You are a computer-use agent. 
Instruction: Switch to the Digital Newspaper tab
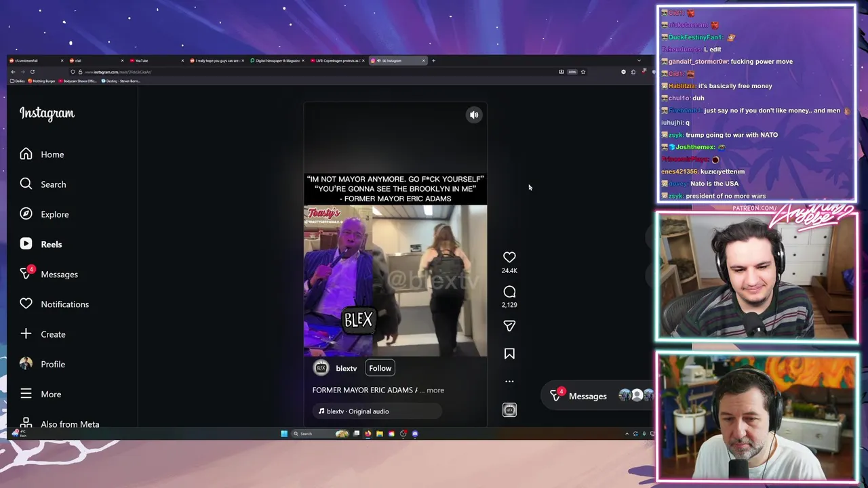click(x=276, y=60)
